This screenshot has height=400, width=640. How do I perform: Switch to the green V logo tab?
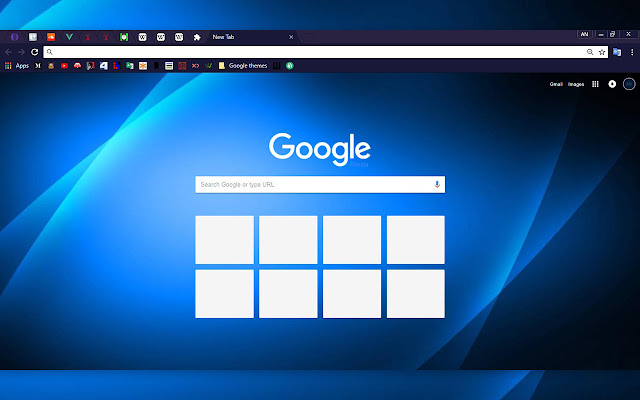click(69, 37)
